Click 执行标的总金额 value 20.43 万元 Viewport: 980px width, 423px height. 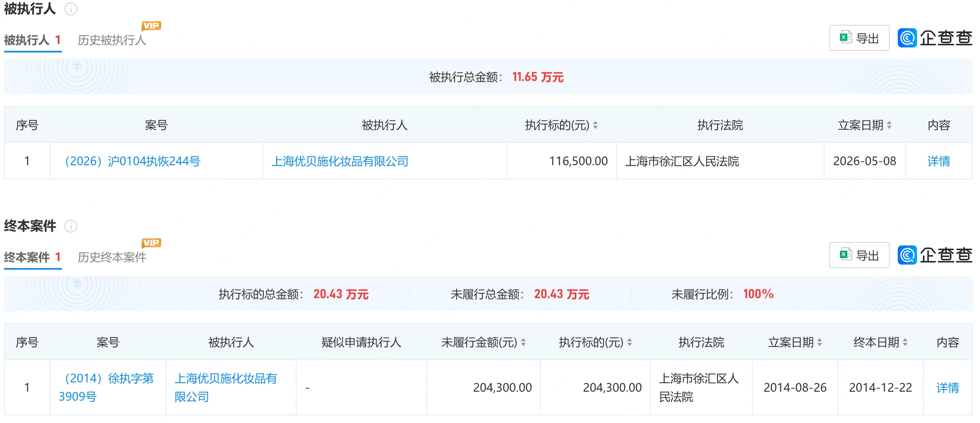(341, 294)
